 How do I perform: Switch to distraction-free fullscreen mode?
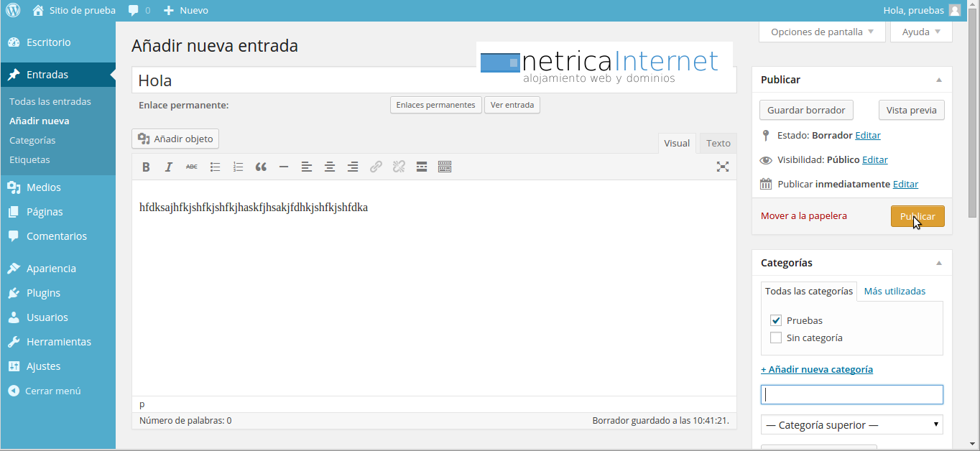(723, 167)
